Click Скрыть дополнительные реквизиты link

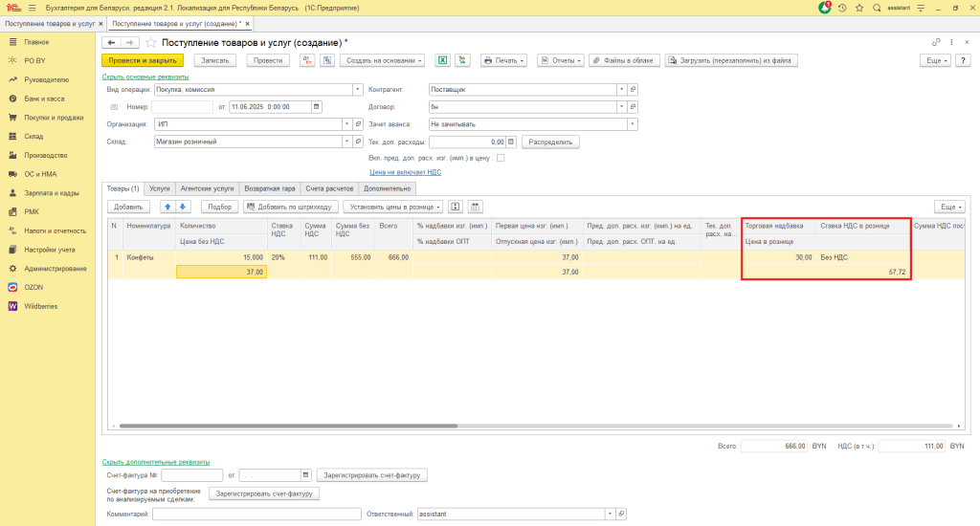pyautogui.click(x=156, y=462)
